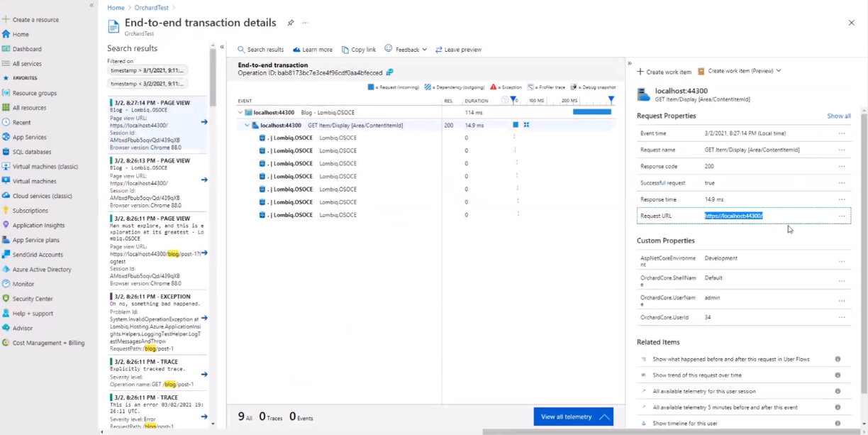Viewport: 868px width, 435px height.
Task: Click Search results toolbar button
Action: [x=260, y=50]
